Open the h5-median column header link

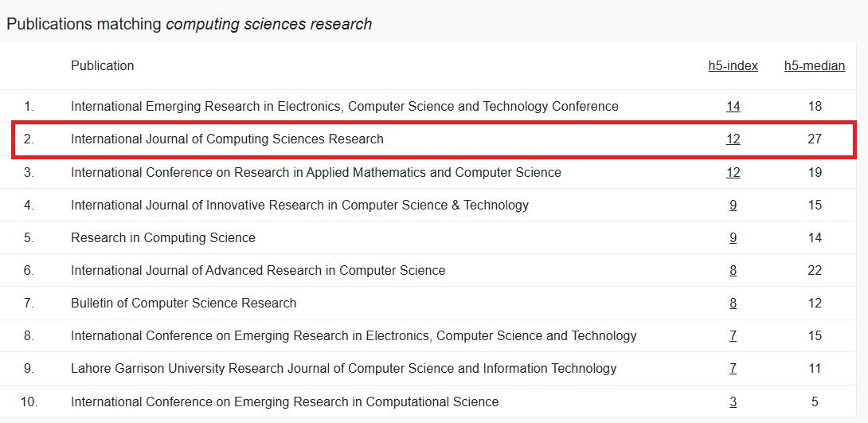coord(815,66)
